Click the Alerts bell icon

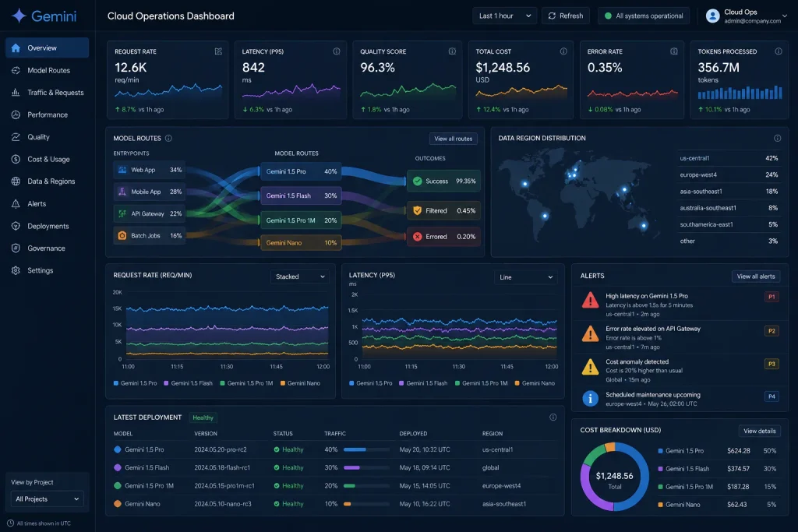point(16,203)
